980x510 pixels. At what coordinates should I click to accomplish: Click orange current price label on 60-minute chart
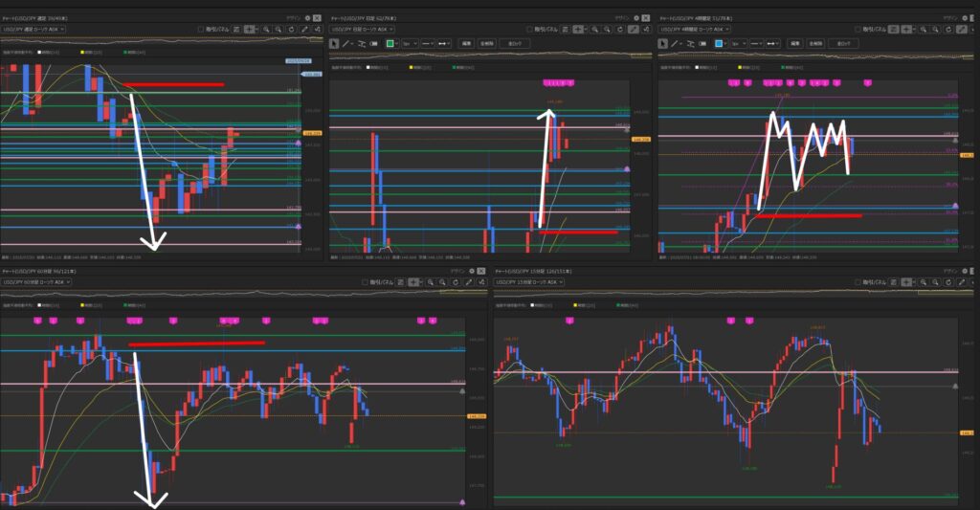pyautogui.click(x=477, y=415)
